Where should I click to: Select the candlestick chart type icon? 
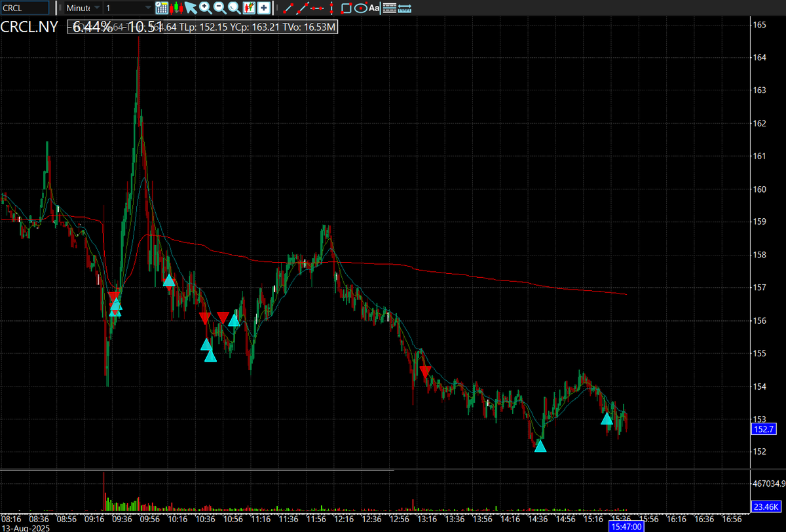[x=176, y=8]
